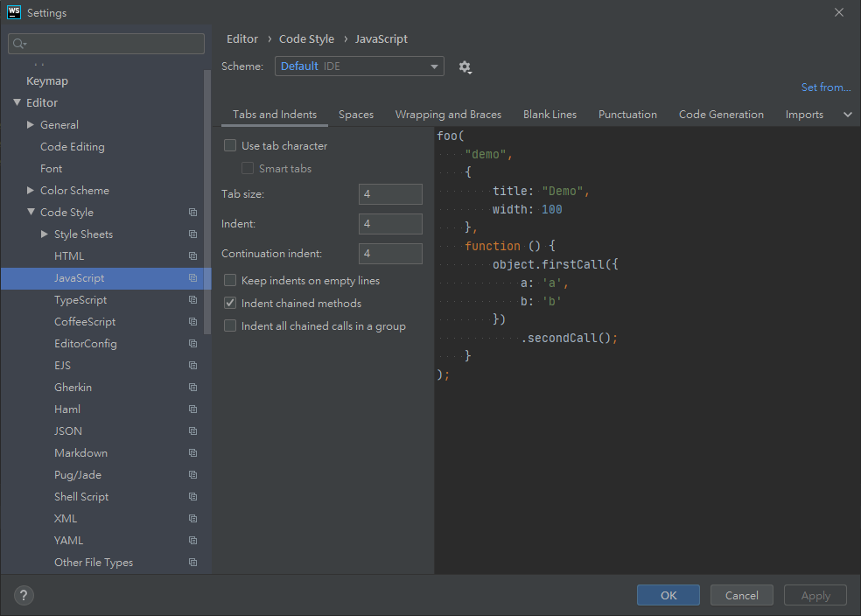Switch to the Imports tab

click(x=804, y=115)
